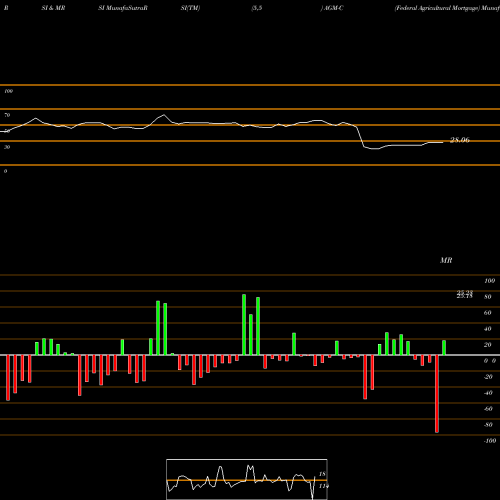Click the RSI line's sharp drop segment
The image size is (500, 500).
360,137
